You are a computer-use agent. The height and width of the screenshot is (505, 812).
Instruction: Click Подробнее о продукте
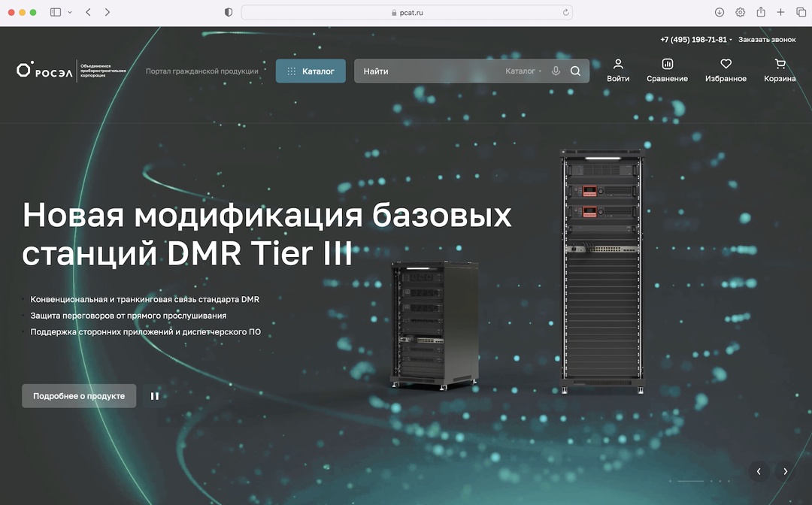point(78,395)
